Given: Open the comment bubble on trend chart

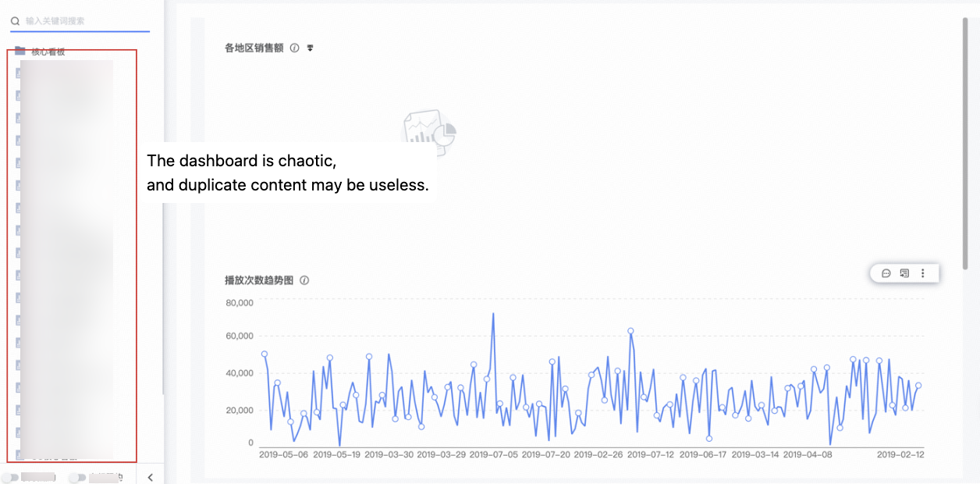Looking at the screenshot, I should pyautogui.click(x=886, y=273).
